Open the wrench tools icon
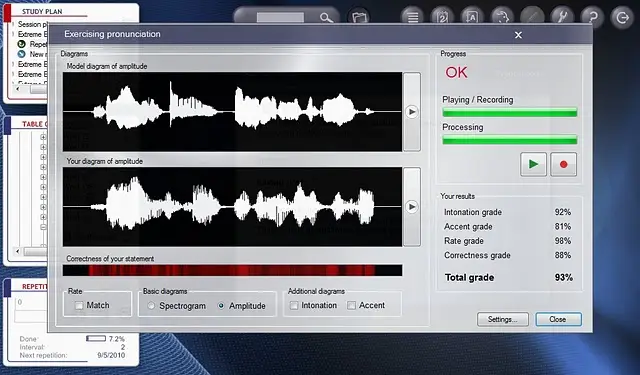This screenshot has height=375, width=640. pos(562,18)
